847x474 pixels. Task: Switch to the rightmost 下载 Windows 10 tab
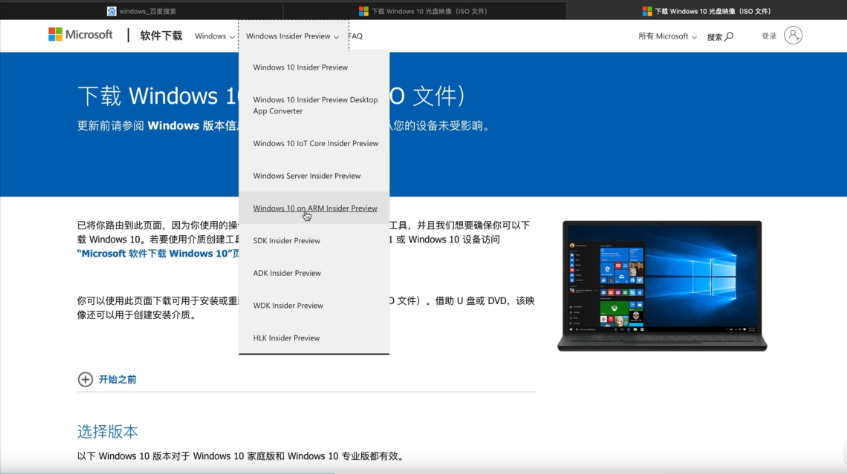coord(707,11)
